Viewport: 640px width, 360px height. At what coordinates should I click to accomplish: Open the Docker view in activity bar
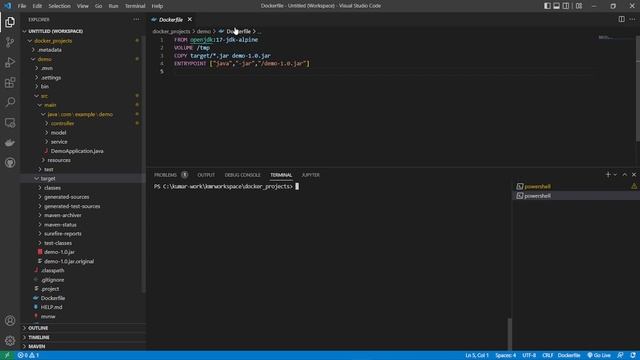coord(10,142)
